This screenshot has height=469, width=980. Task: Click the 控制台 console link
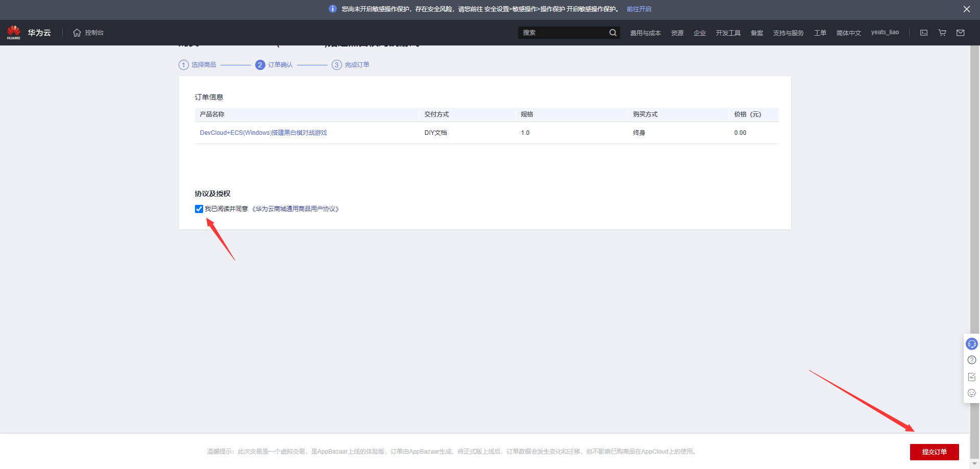[94, 33]
